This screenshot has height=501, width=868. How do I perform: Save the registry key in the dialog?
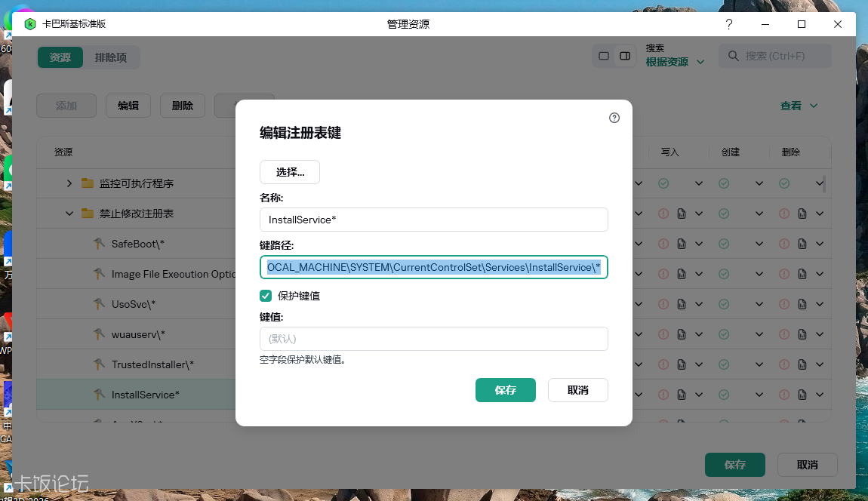pyautogui.click(x=506, y=390)
